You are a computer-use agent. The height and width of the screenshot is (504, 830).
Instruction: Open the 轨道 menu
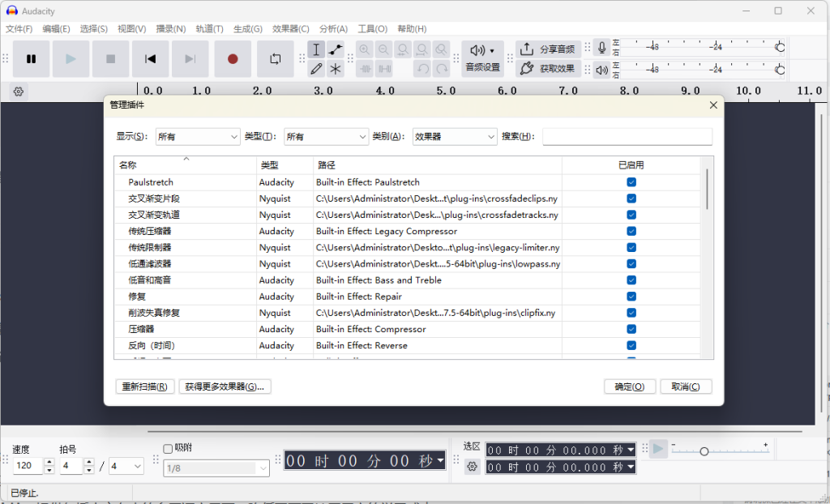click(209, 29)
